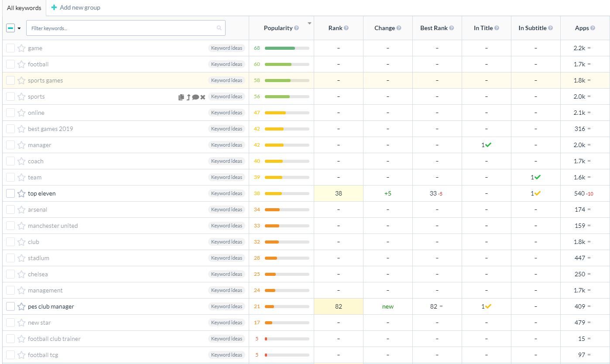Favorite the 'sports games' keyword star
The image size is (610, 364).
(x=21, y=80)
